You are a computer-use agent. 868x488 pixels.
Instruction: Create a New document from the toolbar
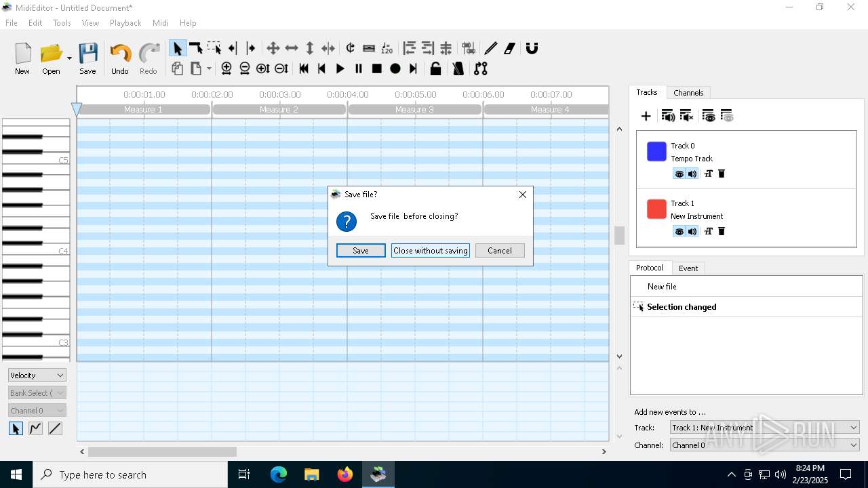tap(22, 58)
